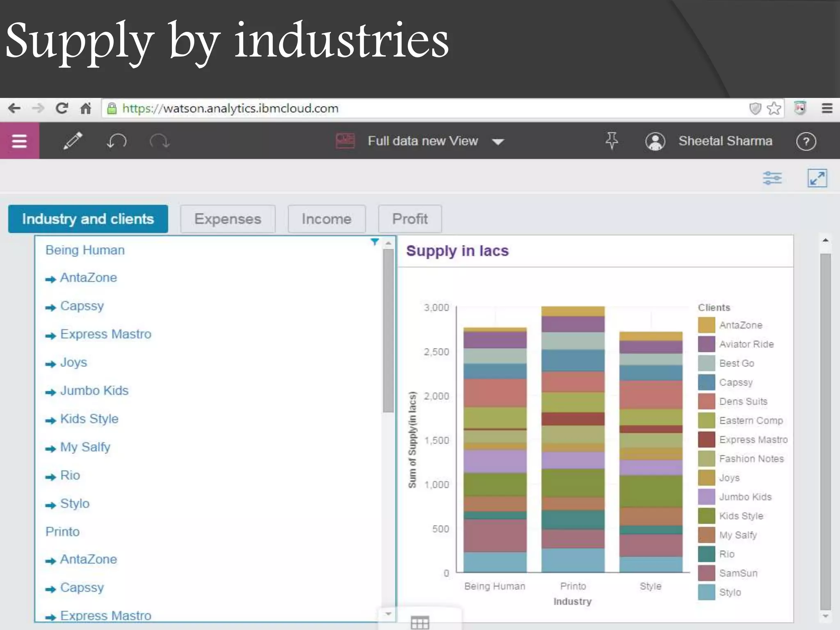The height and width of the screenshot is (630, 840).
Task: Select first Being Human industry heading
Action: [85, 250]
